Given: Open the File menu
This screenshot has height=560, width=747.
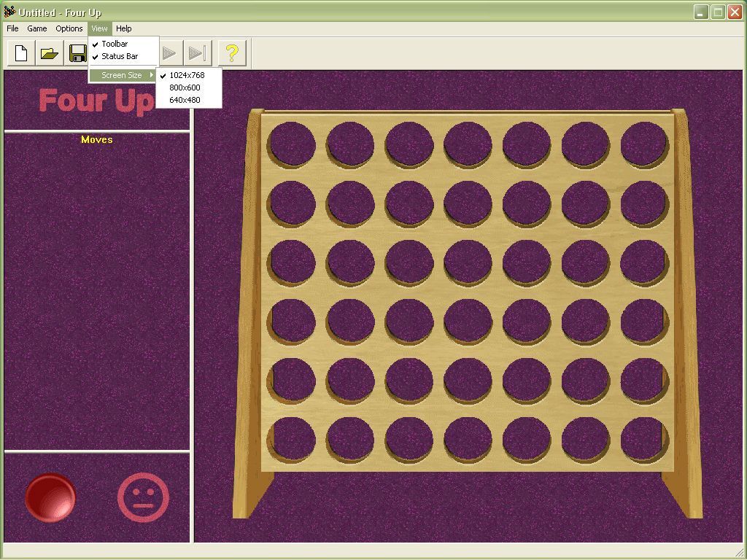Looking at the screenshot, I should click(12, 28).
